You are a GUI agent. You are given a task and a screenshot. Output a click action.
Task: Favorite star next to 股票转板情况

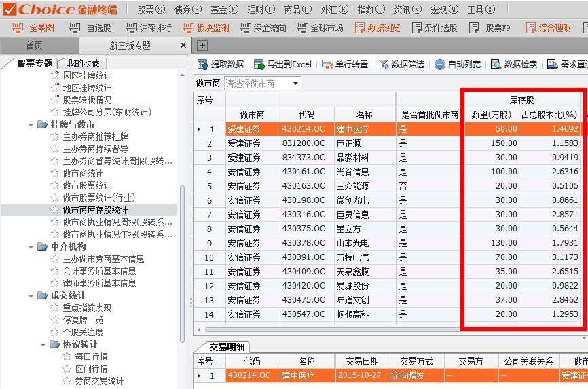point(55,100)
